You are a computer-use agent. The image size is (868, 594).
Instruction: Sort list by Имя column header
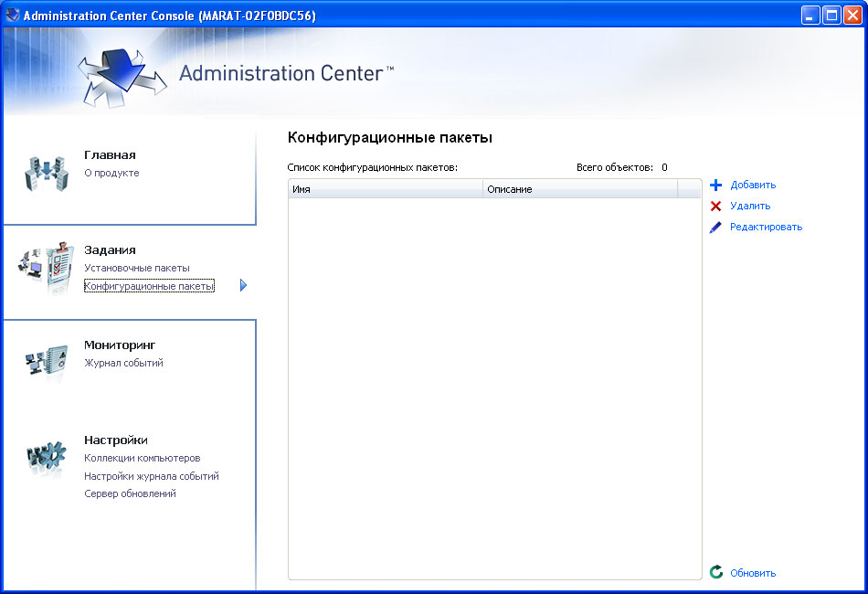386,189
